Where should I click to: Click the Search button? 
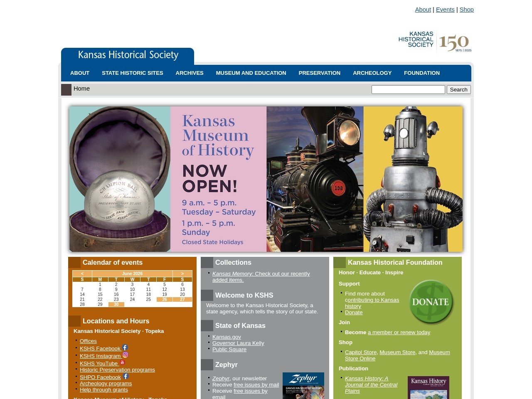[459, 90]
